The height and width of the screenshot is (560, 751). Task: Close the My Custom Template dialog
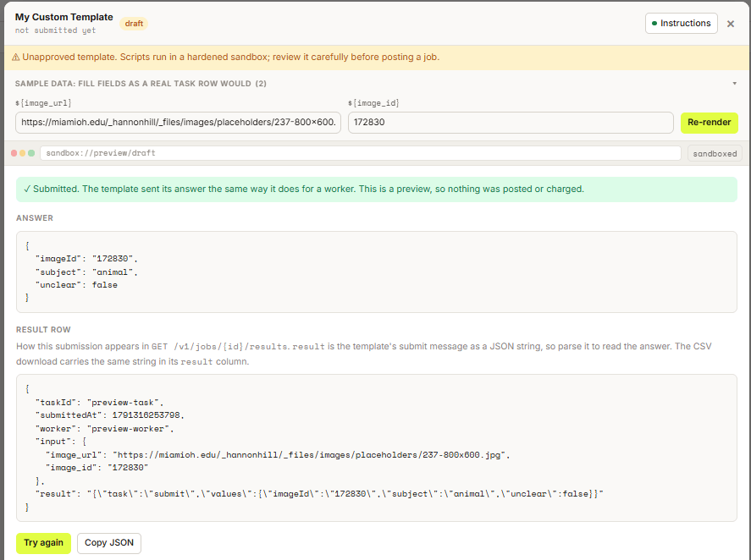[x=730, y=24]
